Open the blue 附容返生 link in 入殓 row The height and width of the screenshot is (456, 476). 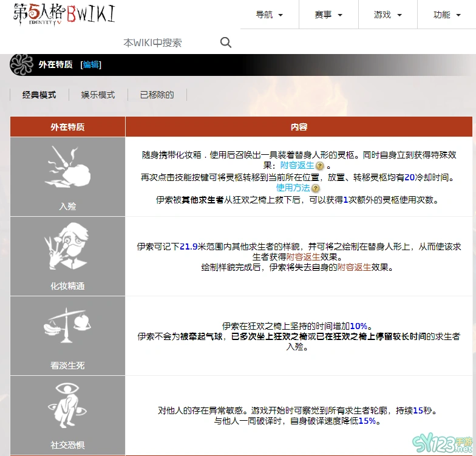click(x=297, y=165)
